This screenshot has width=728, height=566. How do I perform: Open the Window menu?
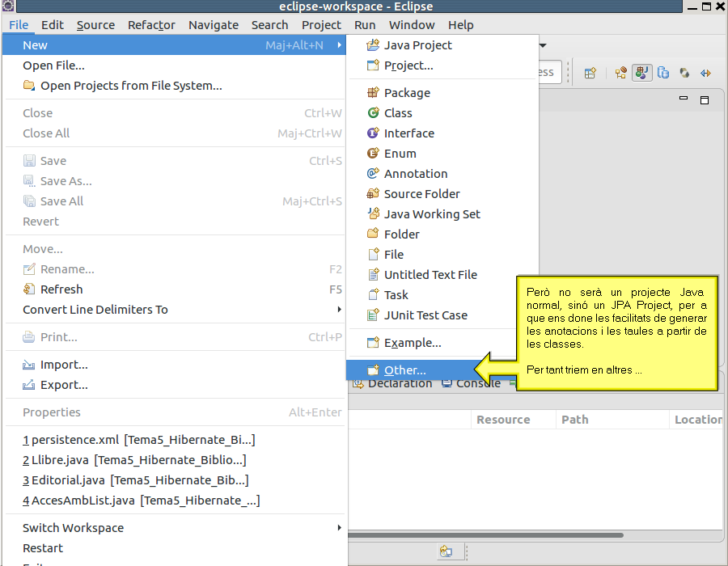click(412, 25)
